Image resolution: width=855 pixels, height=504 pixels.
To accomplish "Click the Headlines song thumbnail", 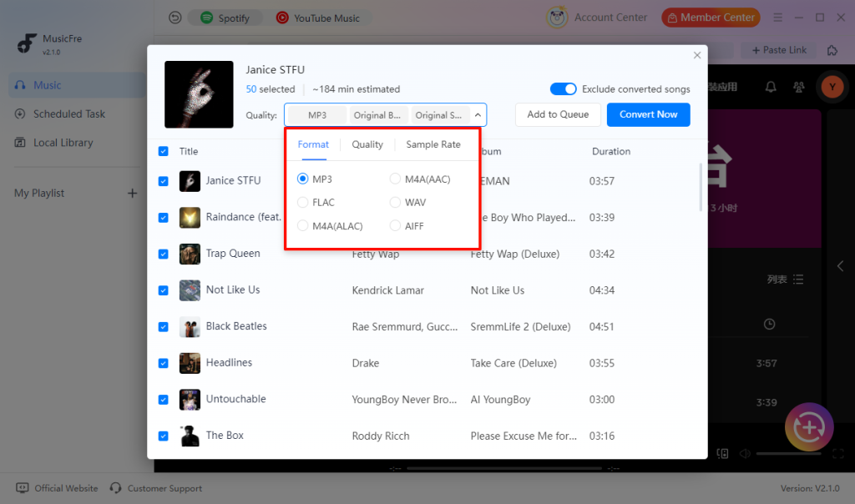I will 190,364.
